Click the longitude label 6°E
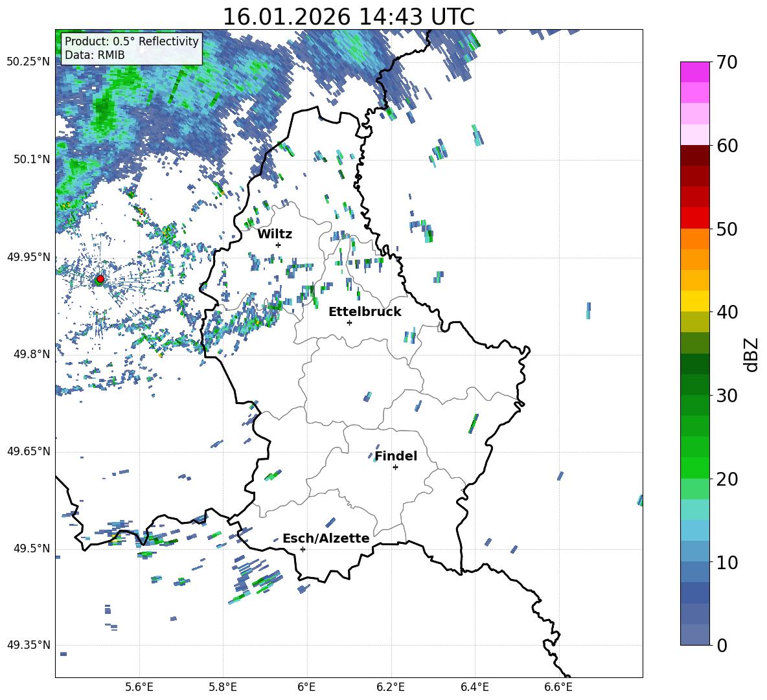 point(306,687)
